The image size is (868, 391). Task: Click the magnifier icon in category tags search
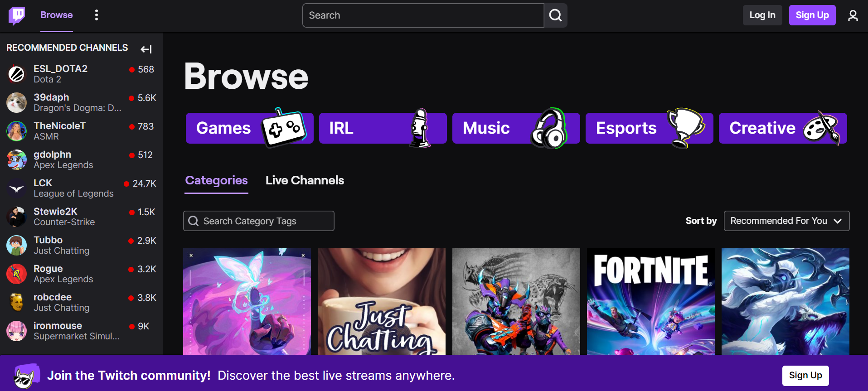(194, 221)
